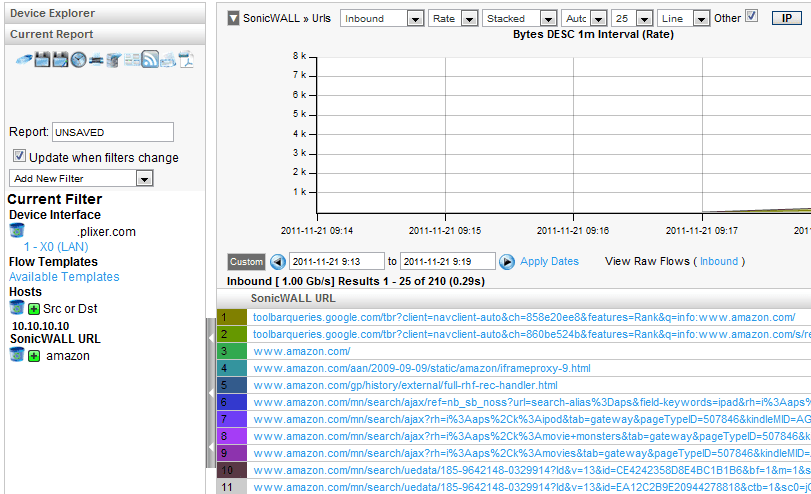The image size is (811, 494).
Task: Open row 1 toolbarqueries.google.com link
Action: click(524, 318)
